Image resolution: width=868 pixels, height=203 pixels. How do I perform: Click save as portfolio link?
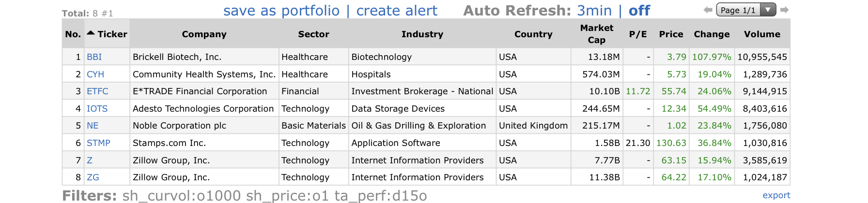[281, 10]
